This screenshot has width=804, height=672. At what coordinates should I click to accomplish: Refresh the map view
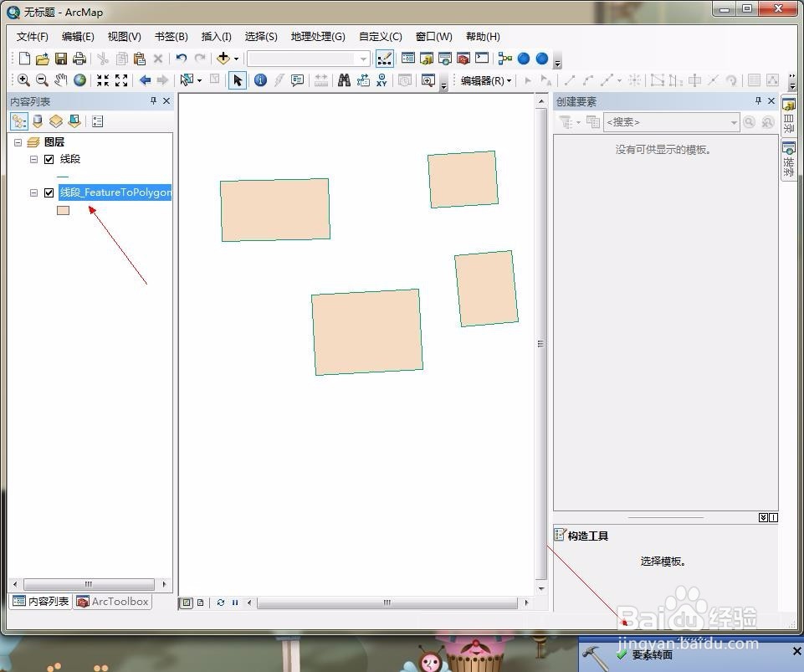[x=221, y=603]
